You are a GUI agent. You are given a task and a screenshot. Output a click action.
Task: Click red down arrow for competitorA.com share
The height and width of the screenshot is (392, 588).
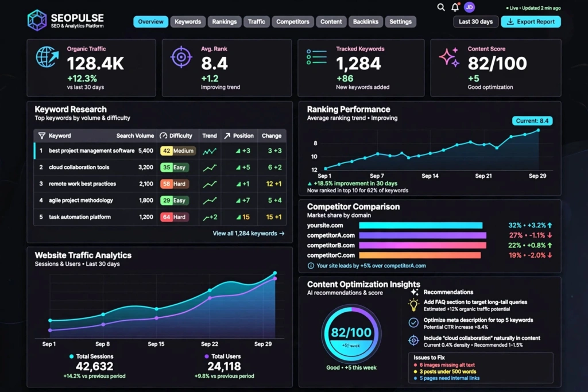tap(550, 235)
